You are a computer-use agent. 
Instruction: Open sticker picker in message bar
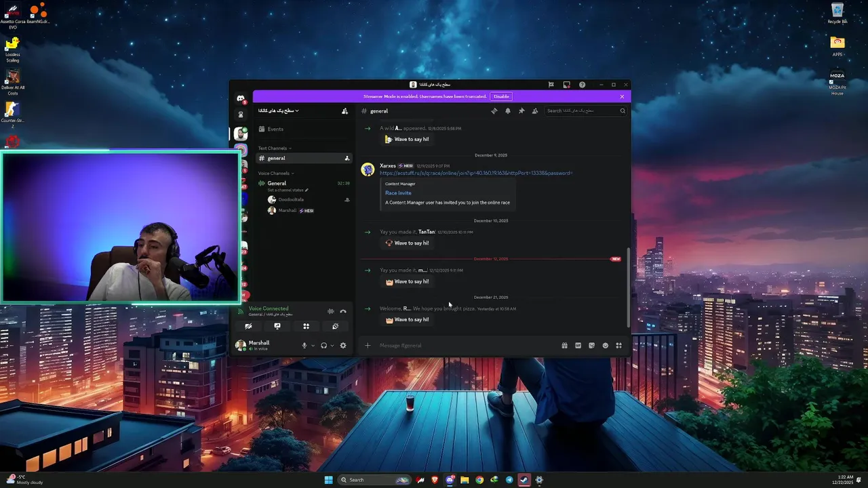pyautogui.click(x=591, y=346)
